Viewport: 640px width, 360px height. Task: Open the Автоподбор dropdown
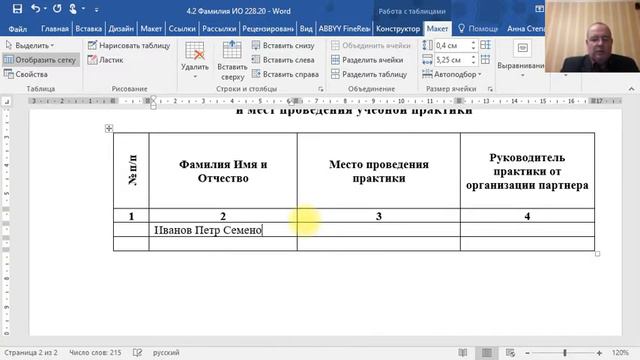point(452,74)
